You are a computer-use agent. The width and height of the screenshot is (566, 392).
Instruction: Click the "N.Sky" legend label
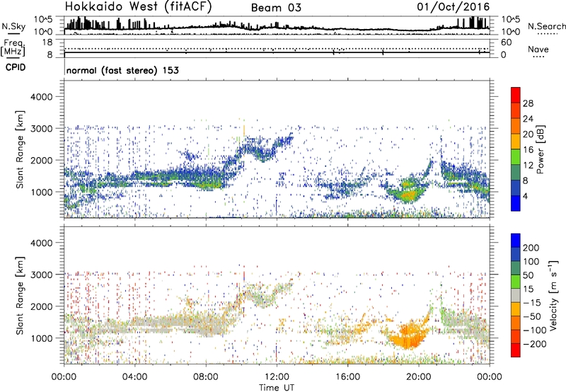(13, 26)
